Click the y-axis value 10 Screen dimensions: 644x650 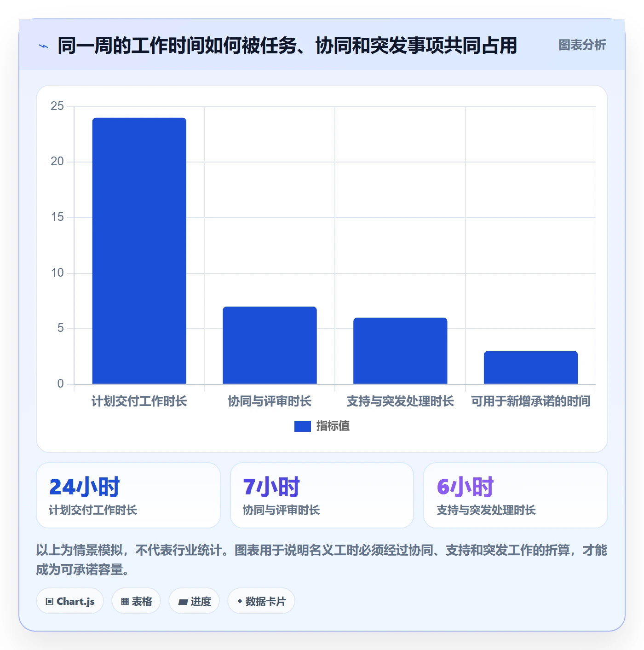click(x=57, y=273)
